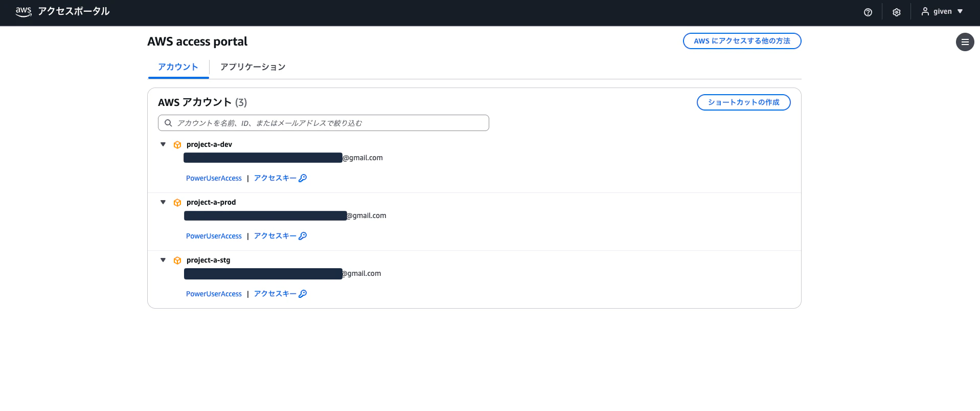Collapse the project-a-stg account row

click(163, 260)
